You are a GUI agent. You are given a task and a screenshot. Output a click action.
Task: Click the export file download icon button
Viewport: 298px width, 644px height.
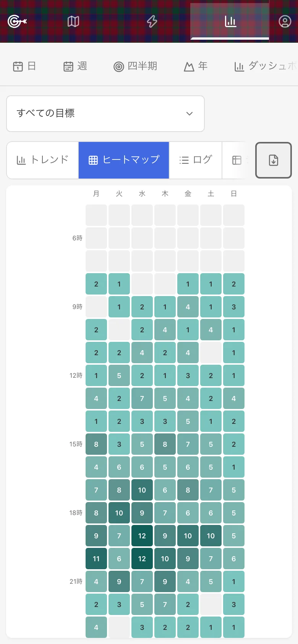(x=274, y=160)
